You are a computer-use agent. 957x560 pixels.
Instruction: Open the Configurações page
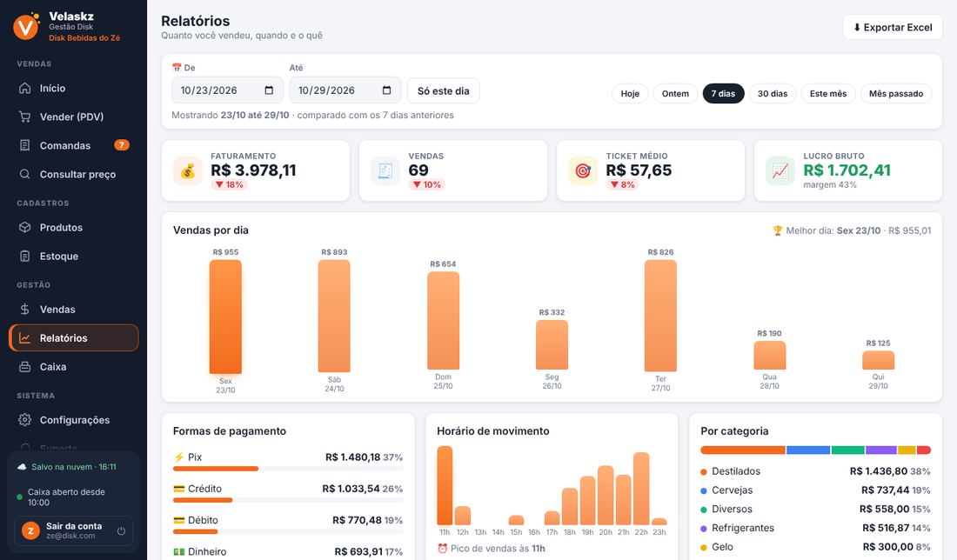(x=73, y=420)
